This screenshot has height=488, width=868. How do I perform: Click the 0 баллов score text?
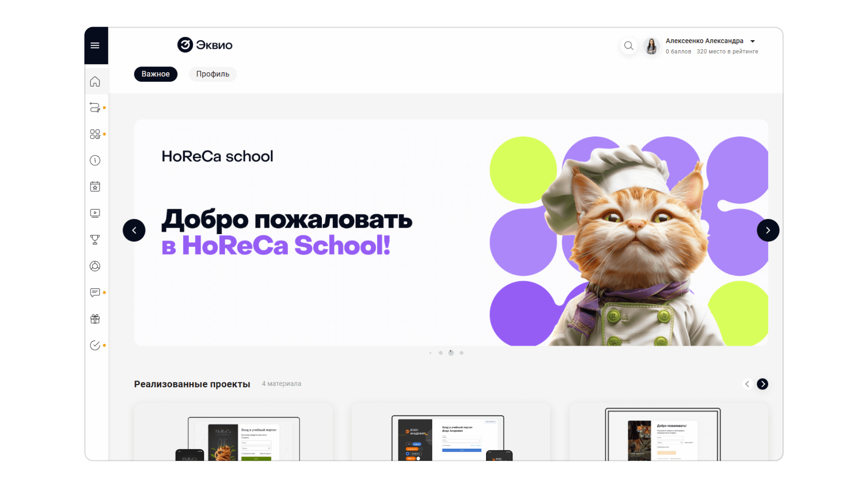pyautogui.click(x=678, y=52)
